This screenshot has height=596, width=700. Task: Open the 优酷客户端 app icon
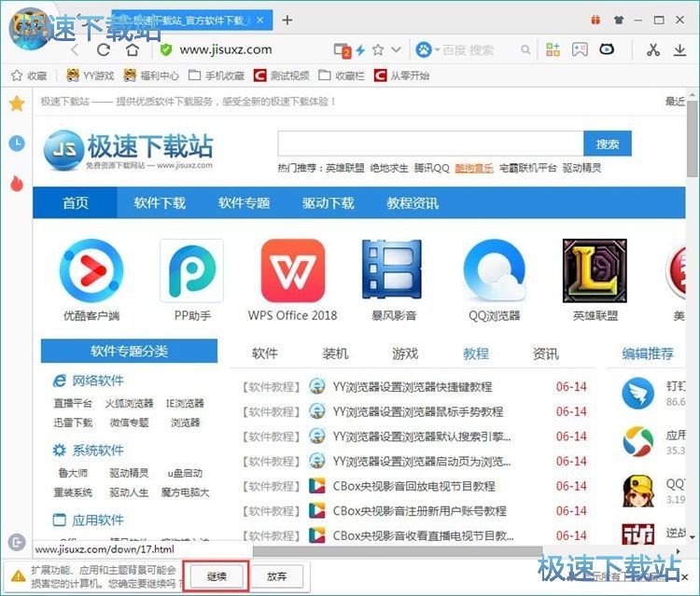91,270
